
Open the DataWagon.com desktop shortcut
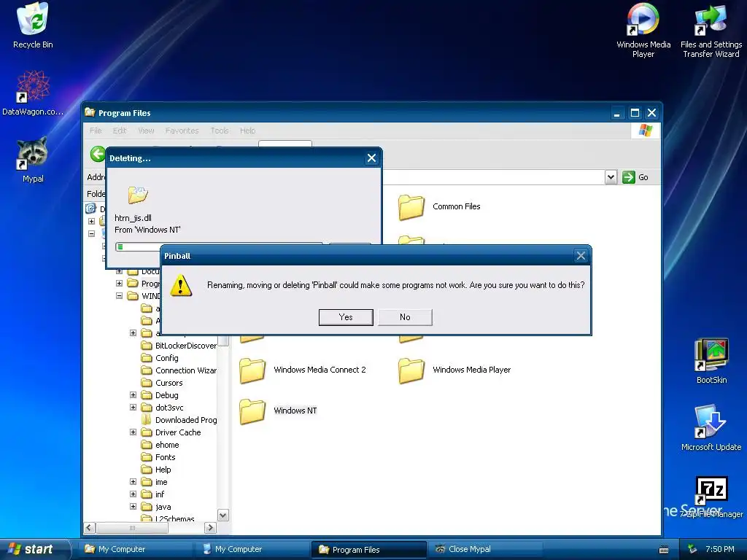click(32, 93)
